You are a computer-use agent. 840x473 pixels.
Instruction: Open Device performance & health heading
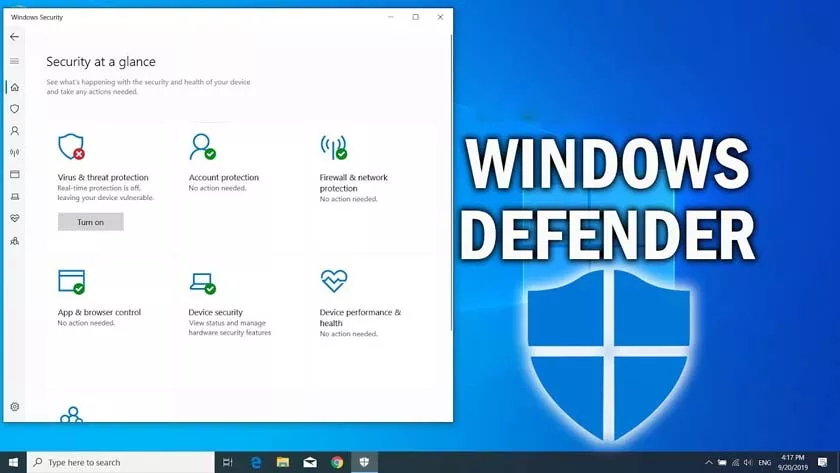point(360,318)
